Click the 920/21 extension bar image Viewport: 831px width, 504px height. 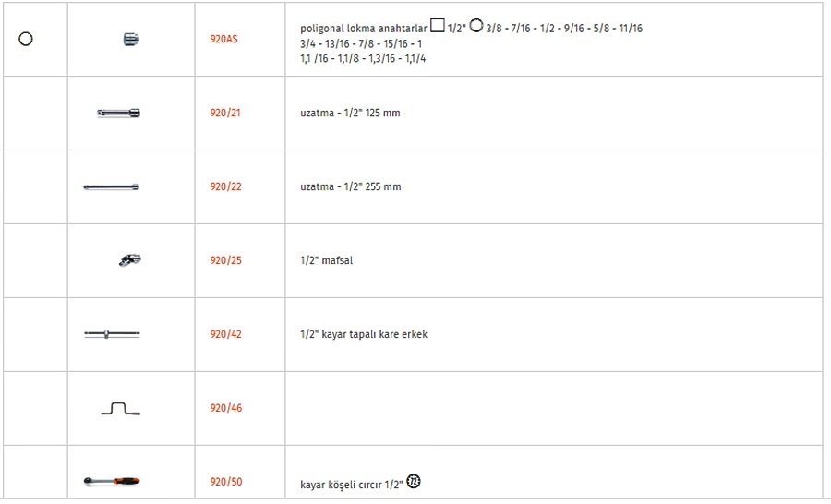[x=119, y=113]
